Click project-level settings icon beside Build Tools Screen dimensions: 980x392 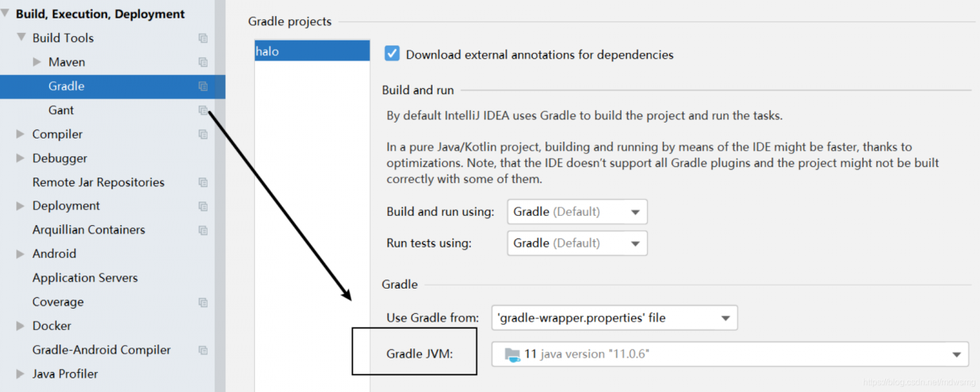[203, 38]
